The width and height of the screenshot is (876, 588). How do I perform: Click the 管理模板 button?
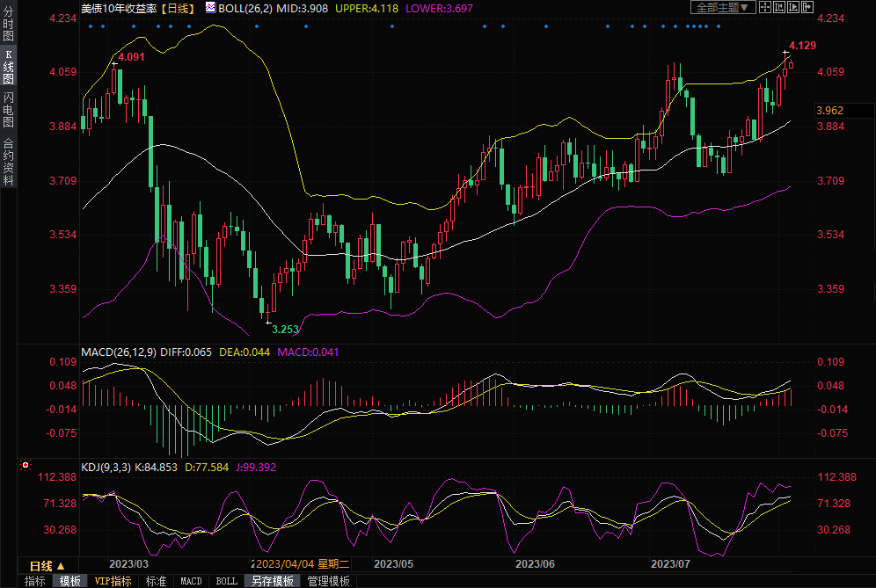(x=328, y=581)
